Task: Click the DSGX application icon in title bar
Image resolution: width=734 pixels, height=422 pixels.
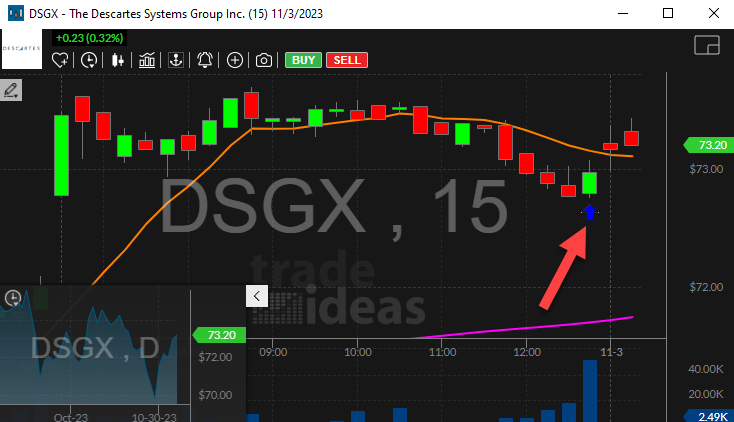Action: pyautogui.click(x=15, y=14)
